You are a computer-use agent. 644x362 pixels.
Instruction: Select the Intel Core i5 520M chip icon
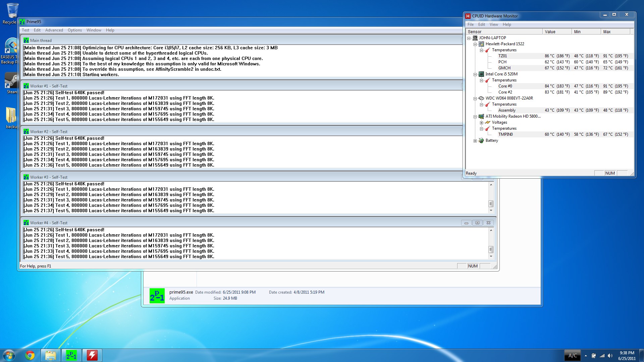[481, 74]
